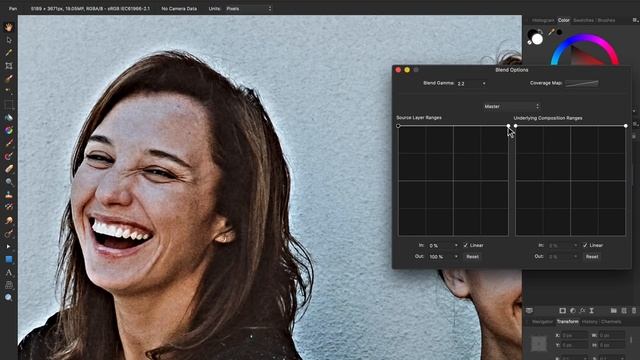Open the Blend Gamma dropdown arrow

pos(484,83)
